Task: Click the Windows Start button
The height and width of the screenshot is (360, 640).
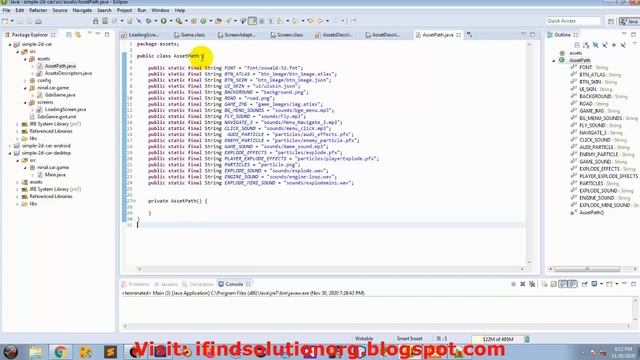Action: (10, 352)
